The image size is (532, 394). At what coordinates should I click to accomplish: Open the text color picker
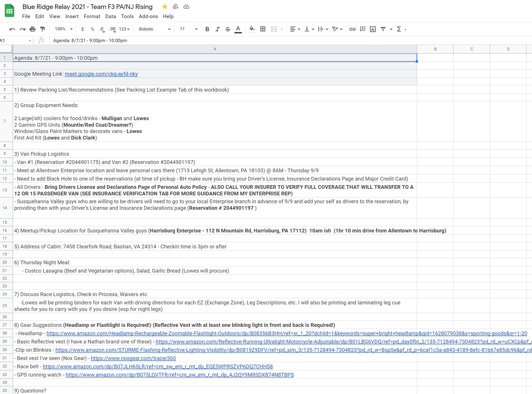[x=238, y=29]
